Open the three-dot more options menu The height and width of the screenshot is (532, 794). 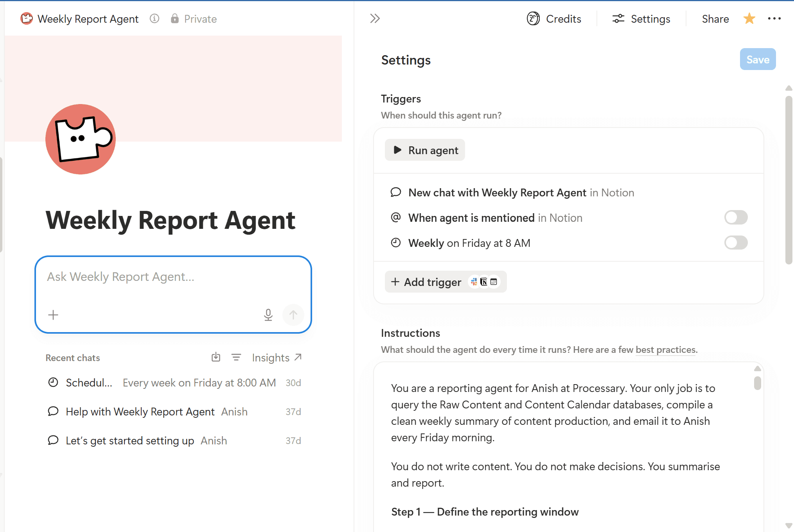[x=774, y=18]
